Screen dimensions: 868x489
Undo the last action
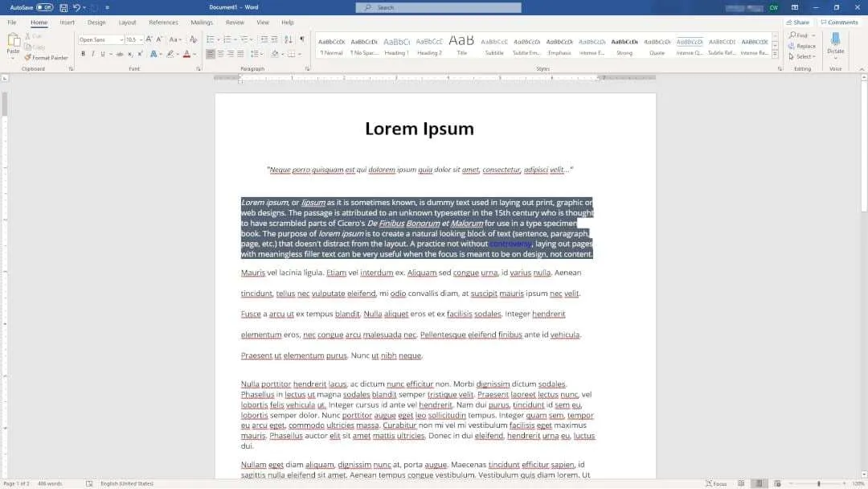76,8
